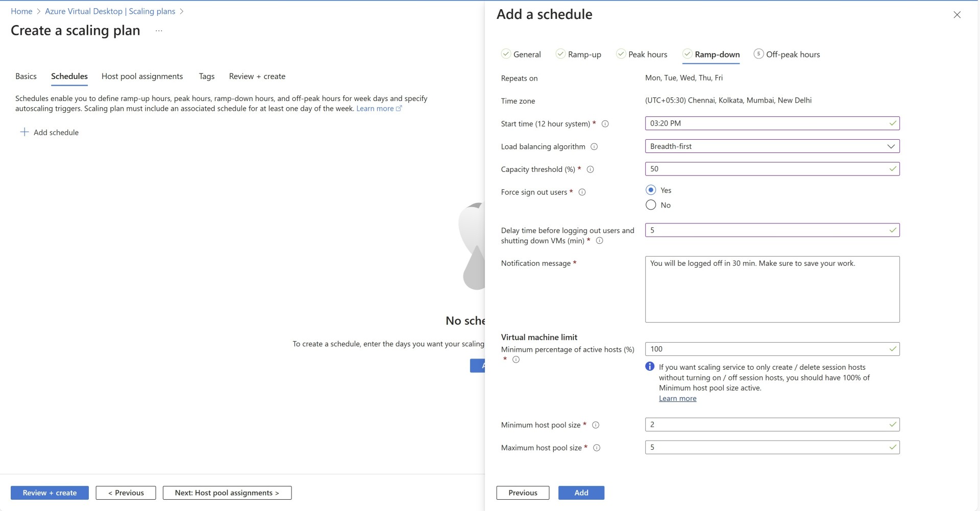
Task: Click the blue information icon in the host pool note
Action: tap(650, 367)
